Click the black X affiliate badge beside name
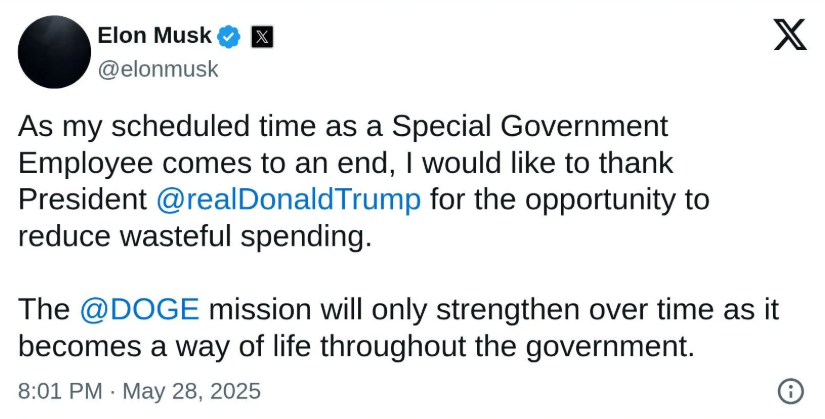The height and width of the screenshot is (419, 825). pos(262,37)
